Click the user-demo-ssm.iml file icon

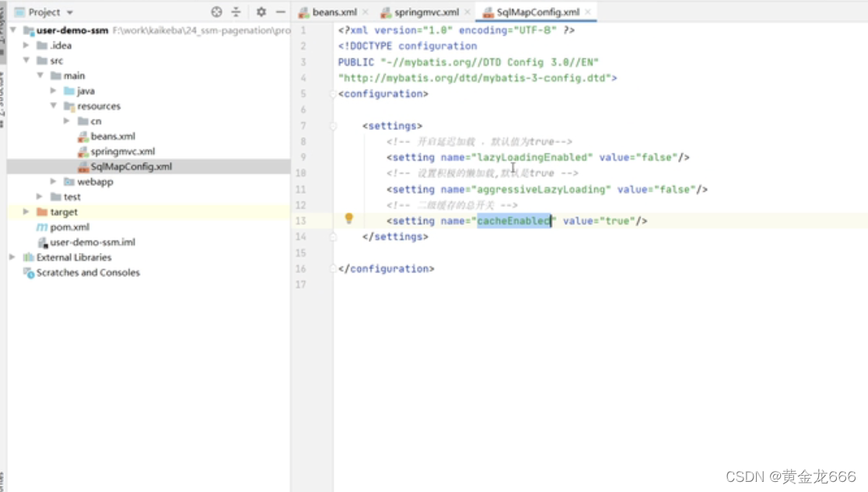43,242
